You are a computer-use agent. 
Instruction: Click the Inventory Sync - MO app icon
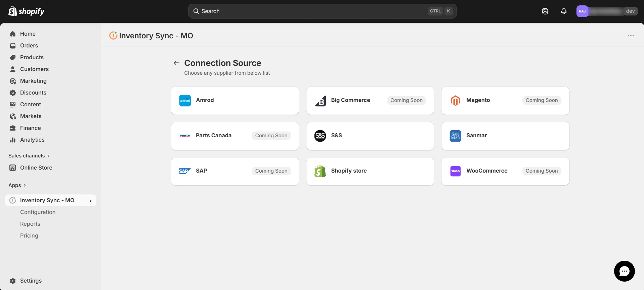[x=12, y=200]
